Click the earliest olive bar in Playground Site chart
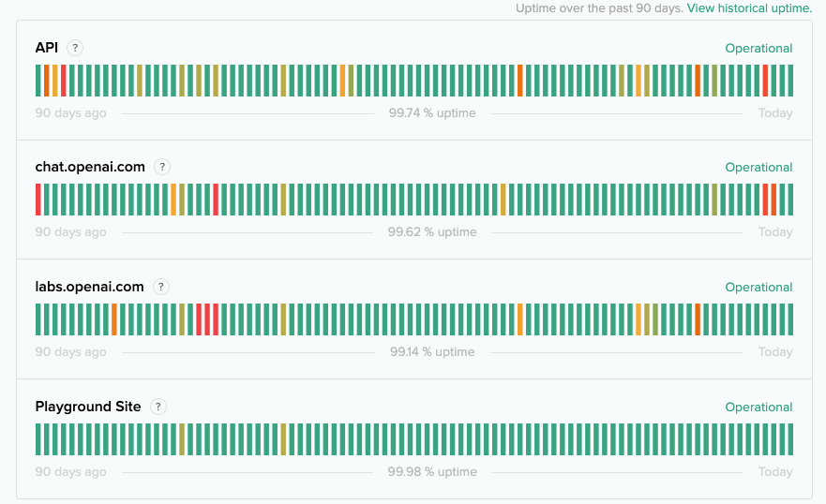Viewport: 826px width, 504px height. tap(182, 439)
